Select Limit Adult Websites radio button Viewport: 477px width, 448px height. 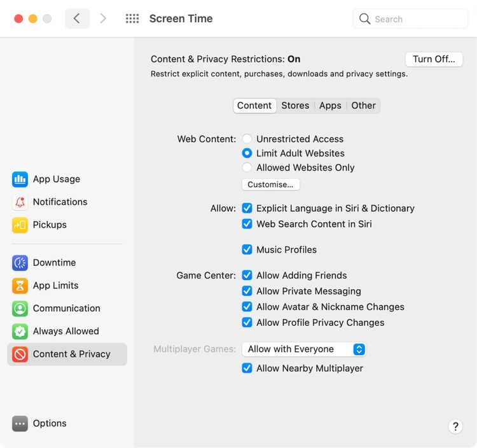pos(247,153)
